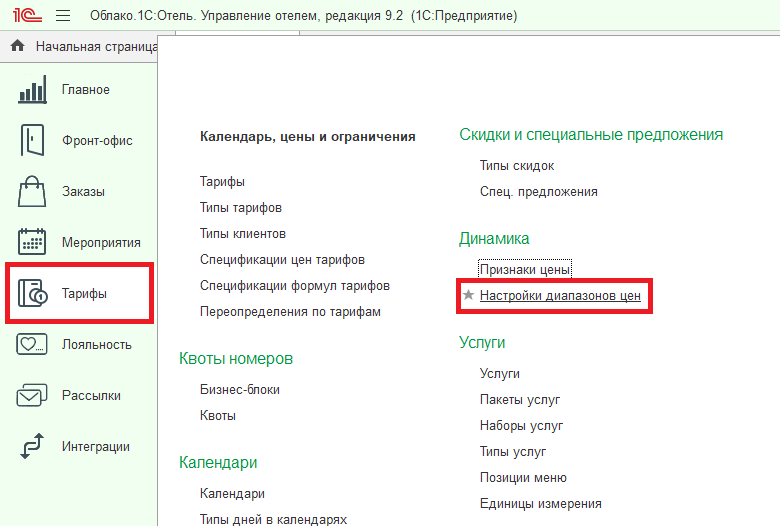The width and height of the screenshot is (780, 526).
Task: Click the Фронт-офис door icon
Action: (x=32, y=140)
